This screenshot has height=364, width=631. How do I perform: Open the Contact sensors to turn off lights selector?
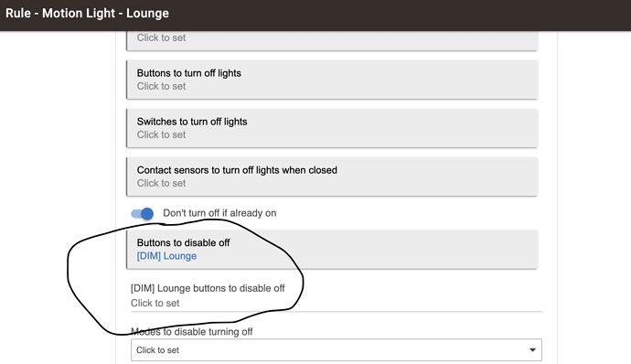pyautogui.click(x=332, y=177)
